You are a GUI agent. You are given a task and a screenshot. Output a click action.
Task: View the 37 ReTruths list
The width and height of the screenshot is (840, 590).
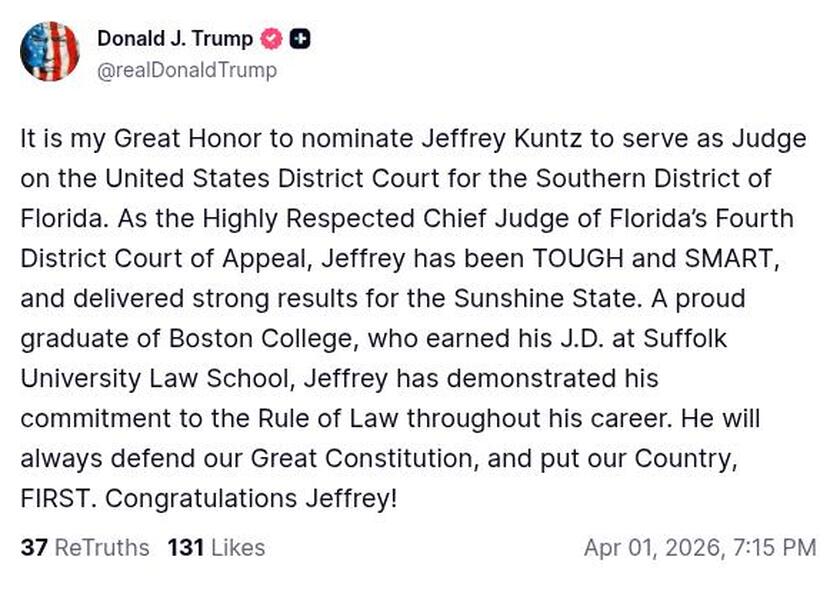(85, 548)
